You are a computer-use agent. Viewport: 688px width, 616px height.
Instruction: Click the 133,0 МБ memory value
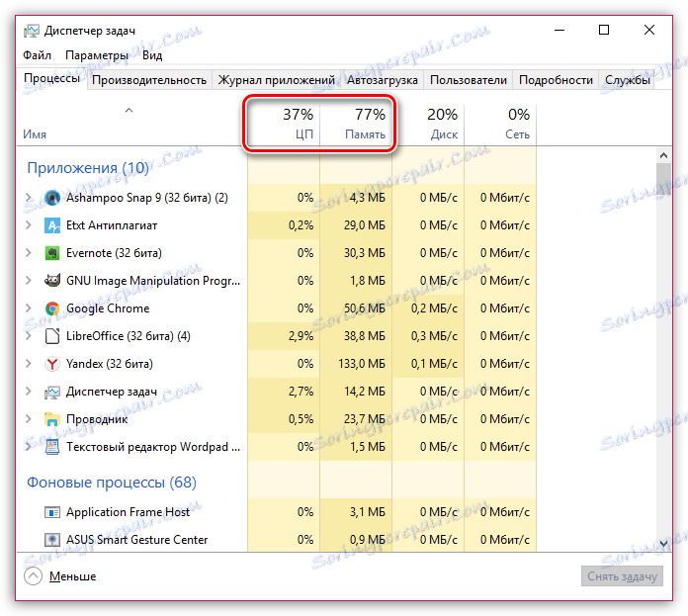tap(362, 364)
